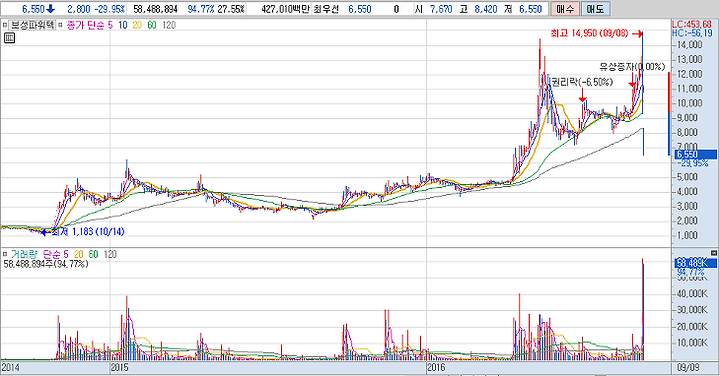720x376 pixels.
Task: Click the 10,000K volume axis label
Action: [692, 343]
